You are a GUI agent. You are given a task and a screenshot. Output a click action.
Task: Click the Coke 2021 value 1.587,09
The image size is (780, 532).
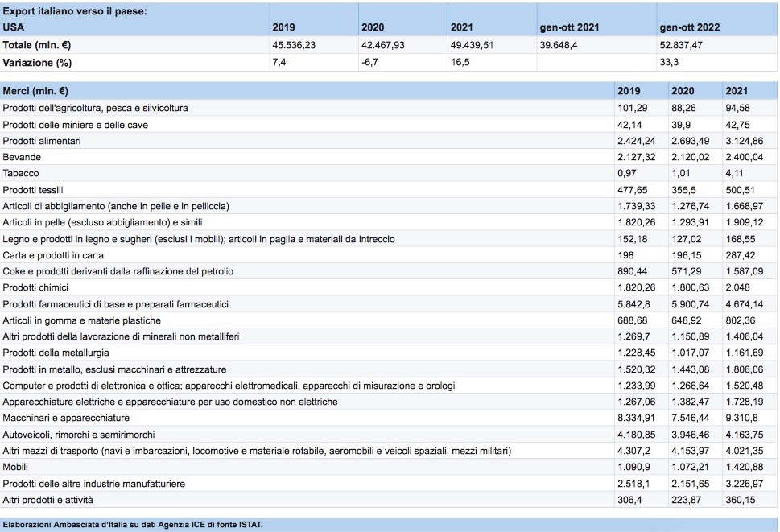click(x=745, y=271)
